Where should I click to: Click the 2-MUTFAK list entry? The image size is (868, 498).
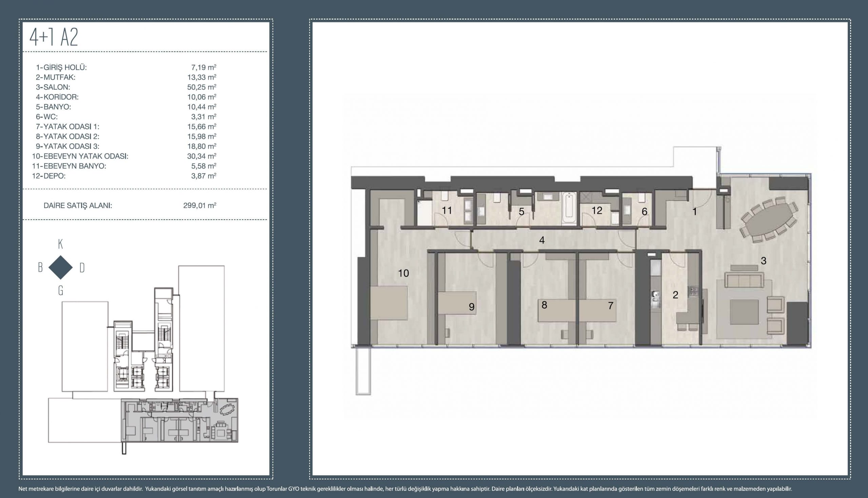pyautogui.click(x=55, y=77)
